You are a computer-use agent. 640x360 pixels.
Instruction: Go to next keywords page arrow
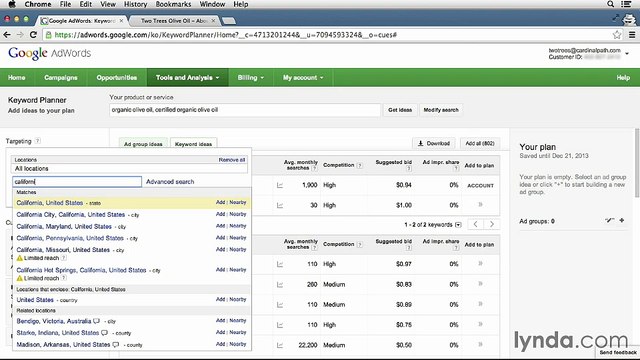[491, 224]
